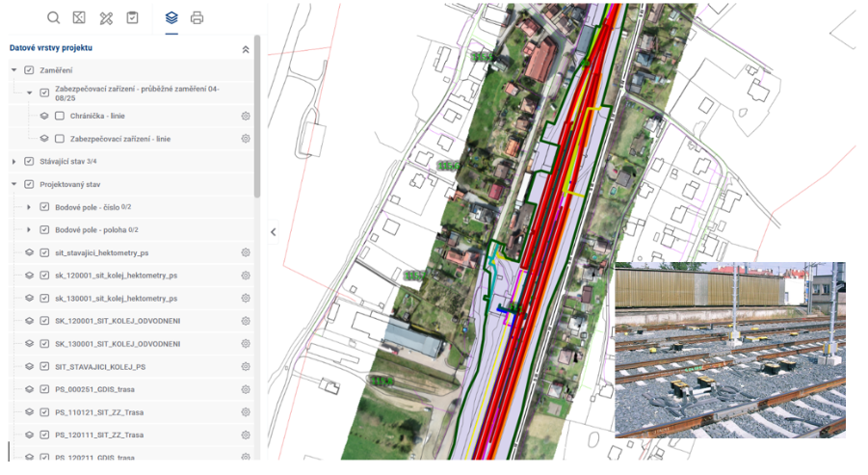Enable the Chránička - linie checkbox
868x475 pixels.
pos(60,116)
